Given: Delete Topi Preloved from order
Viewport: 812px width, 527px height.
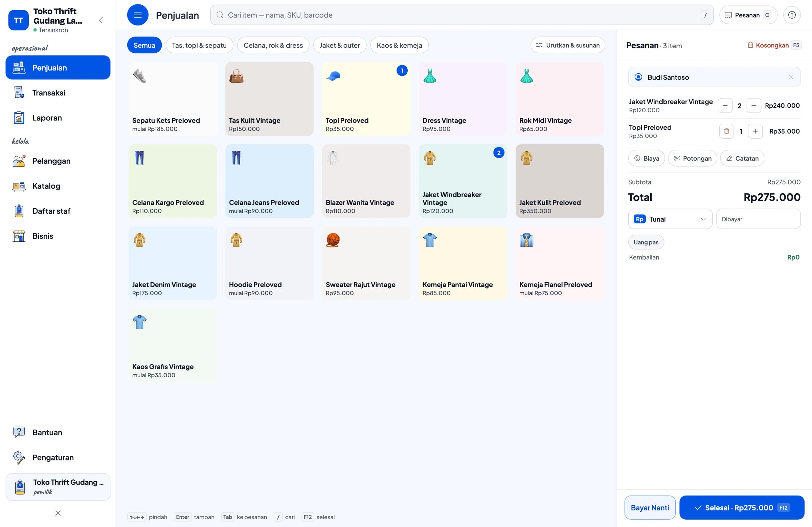Looking at the screenshot, I should pyautogui.click(x=726, y=131).
